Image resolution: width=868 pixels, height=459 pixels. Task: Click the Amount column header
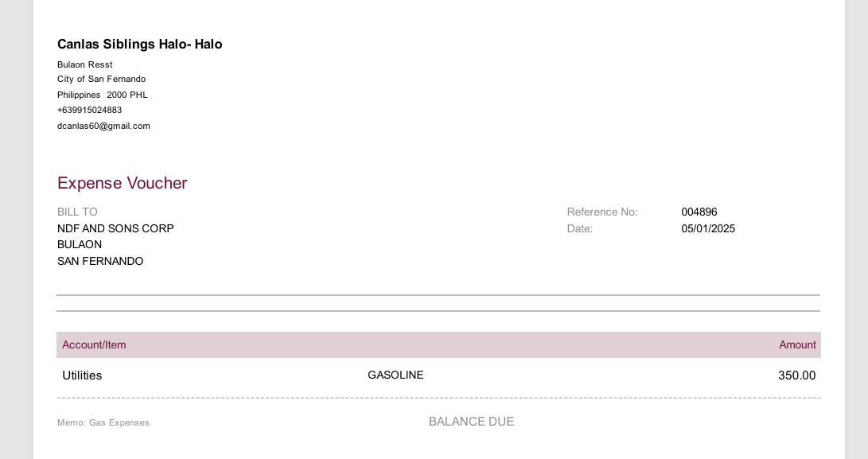(x=797, y=345)
